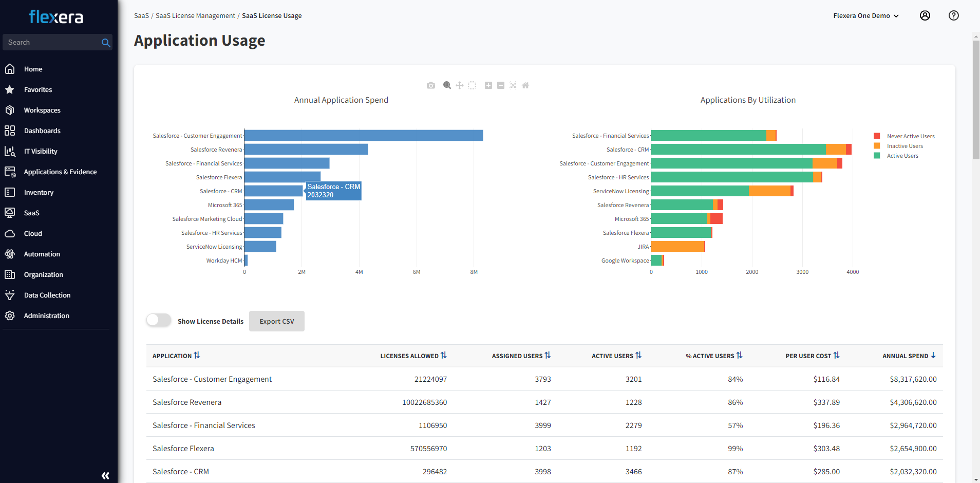
Task: Collapse the left navigation sidebar
Action: [105, 475]
